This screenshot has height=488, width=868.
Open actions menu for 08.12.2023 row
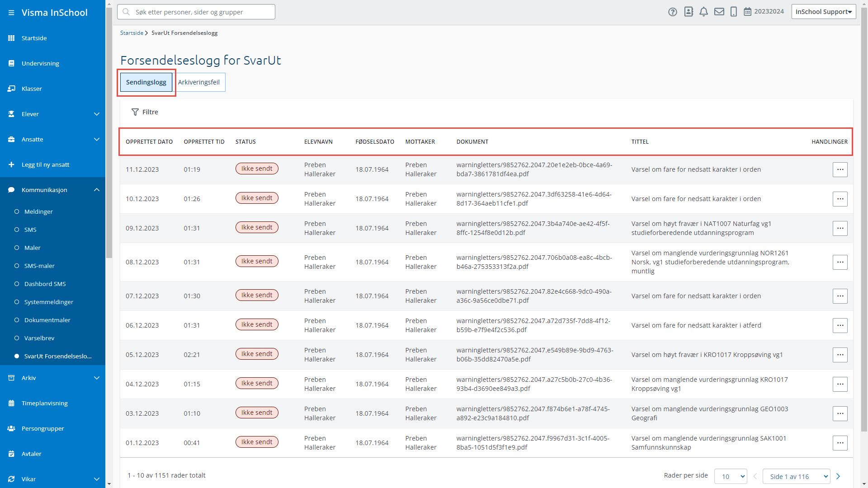click(x=840, y=263)
